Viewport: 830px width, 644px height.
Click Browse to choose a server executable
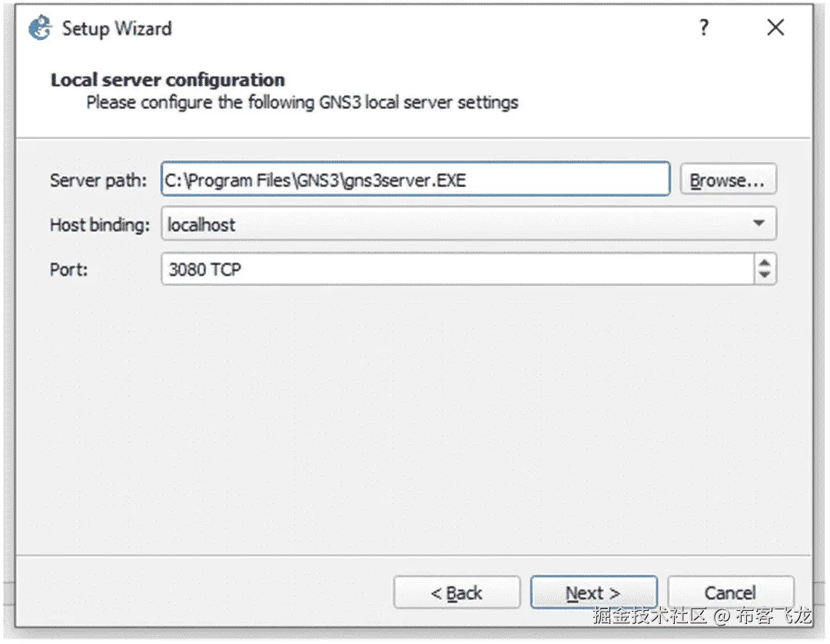click(x=727, y=179)
